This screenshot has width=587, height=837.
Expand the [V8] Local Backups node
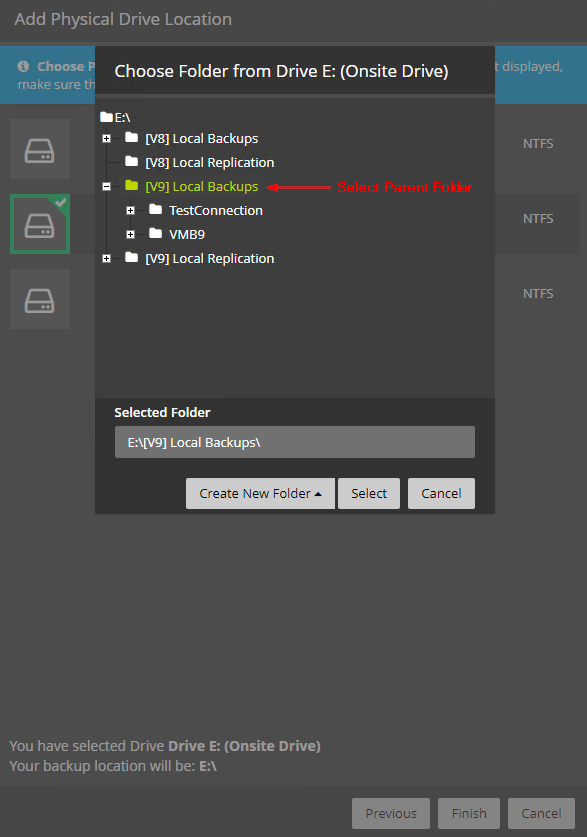click(x=107, y=138)
